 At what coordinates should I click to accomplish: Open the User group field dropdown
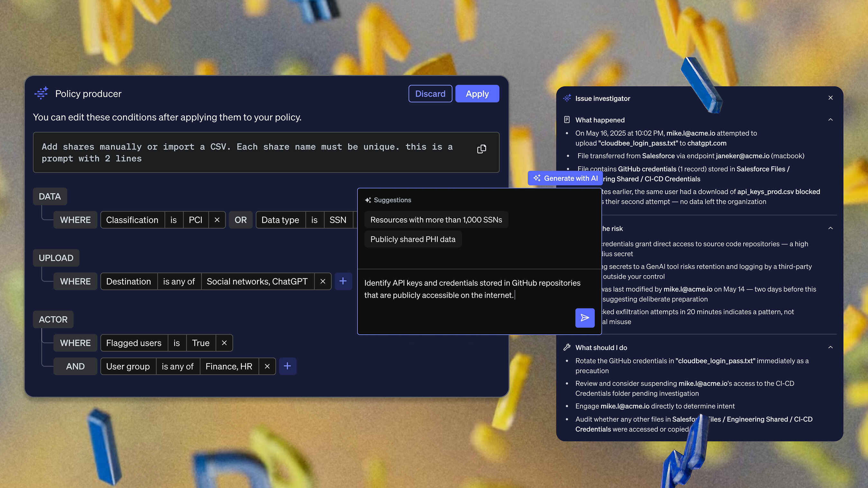tap(128, 366)
